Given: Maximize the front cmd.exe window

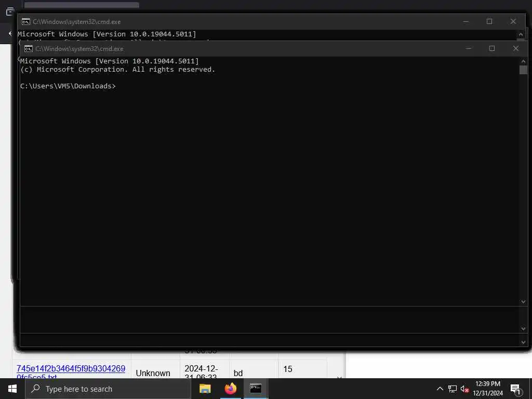Looking at the screenshot, I should 492,48.
